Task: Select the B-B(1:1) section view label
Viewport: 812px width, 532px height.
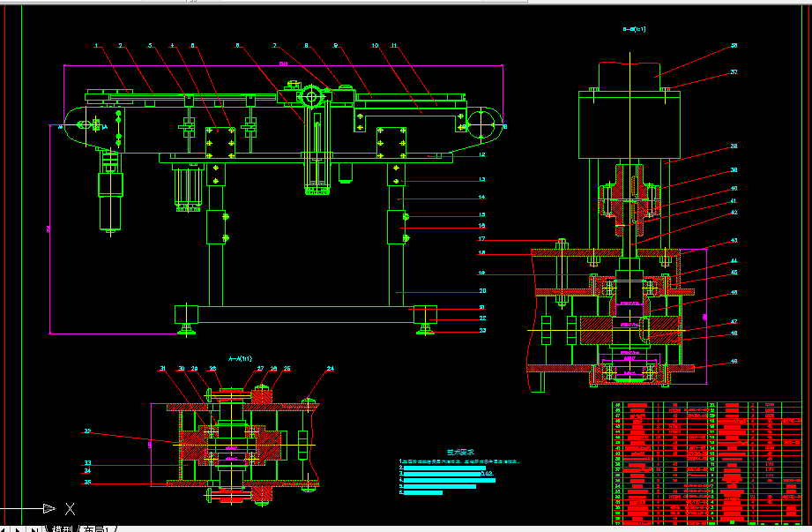Action: coord(635,29)
